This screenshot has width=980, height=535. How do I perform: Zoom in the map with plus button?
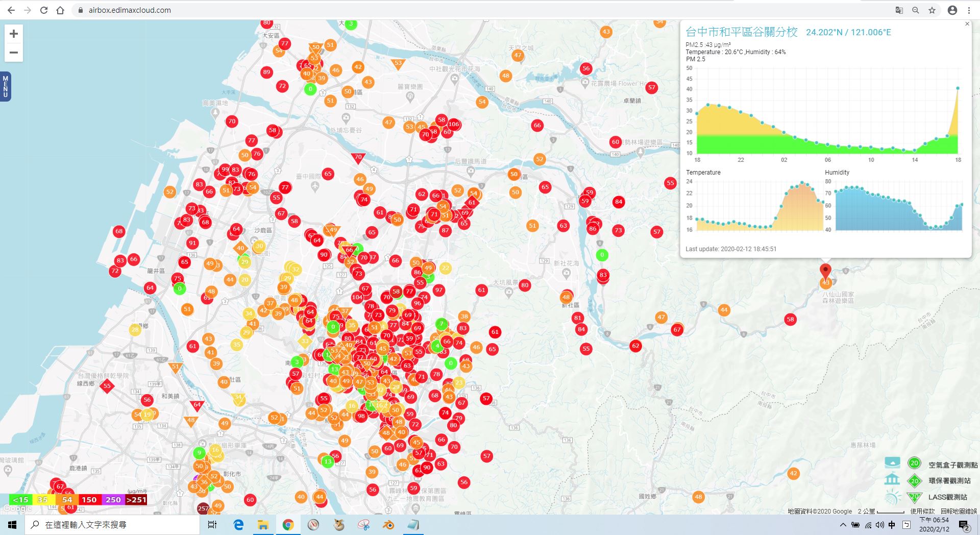point(14,34)
